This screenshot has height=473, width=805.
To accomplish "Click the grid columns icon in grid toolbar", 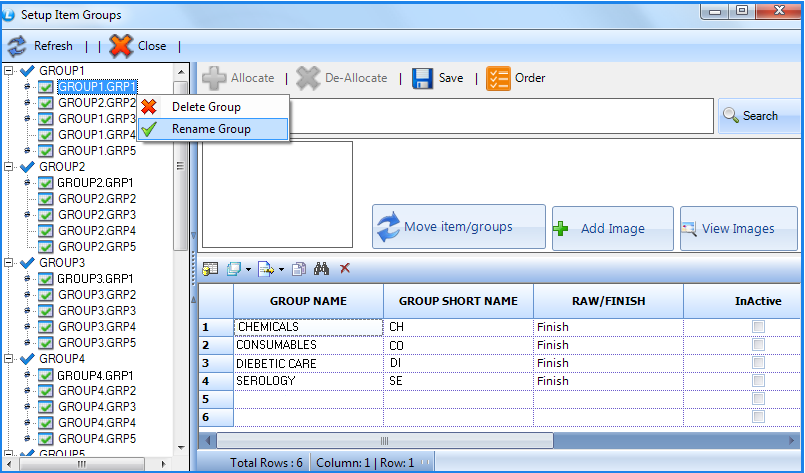I will click(x=210, y=269).
